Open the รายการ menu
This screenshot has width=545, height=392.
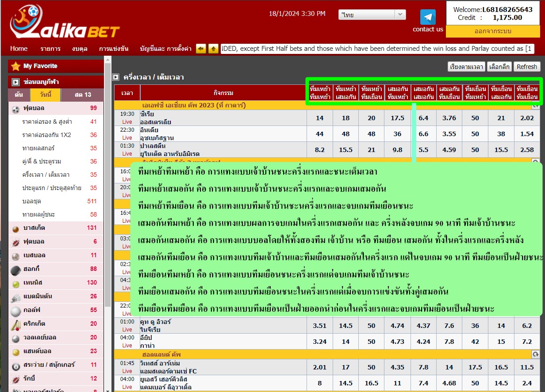50,49
